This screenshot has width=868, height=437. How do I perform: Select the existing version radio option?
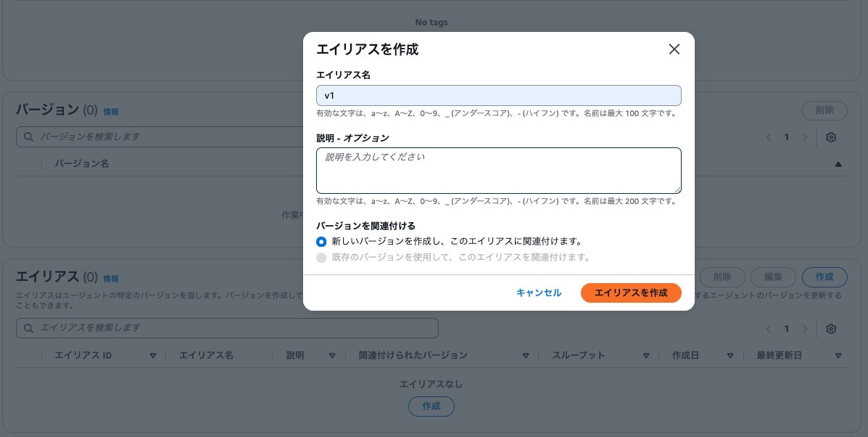(321, 257)
